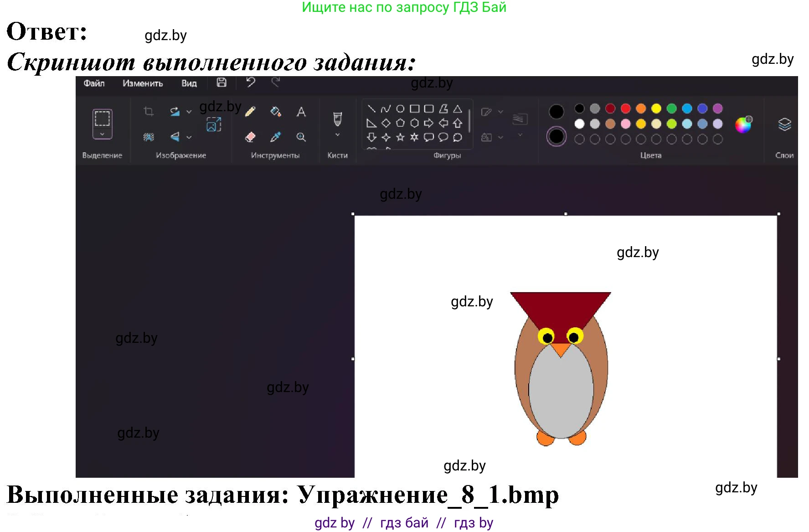
Task: Select the oval shape
Action: (x=401, y=108)
